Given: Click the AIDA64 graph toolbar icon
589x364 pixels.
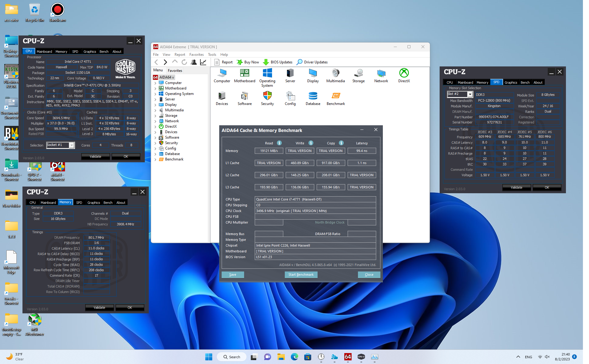Looking at the screenshot, I should coord(203,62).
